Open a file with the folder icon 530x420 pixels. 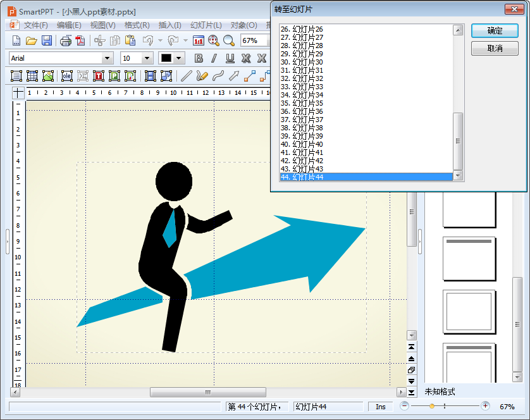(x=31, y=40)
